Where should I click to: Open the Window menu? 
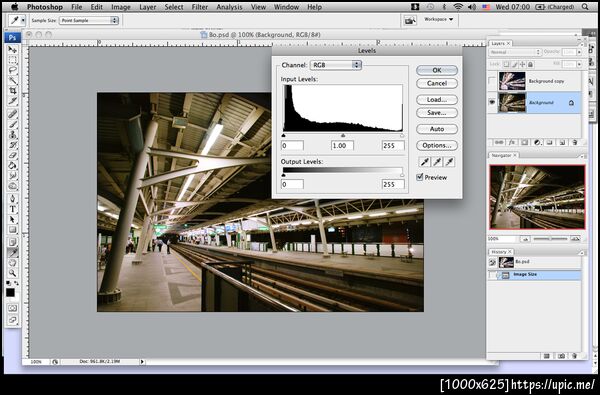coord(286,7)
